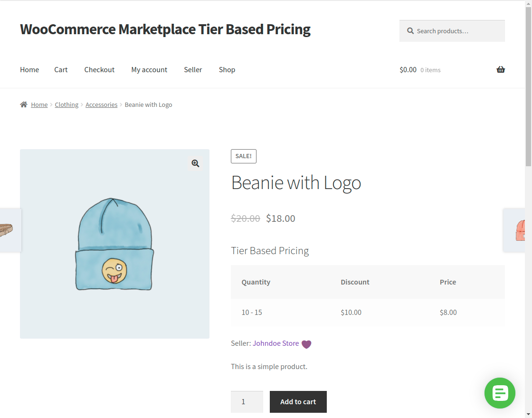The image size is (532, 418).
Task: Click the quantity input box
Action: (247, 401)
